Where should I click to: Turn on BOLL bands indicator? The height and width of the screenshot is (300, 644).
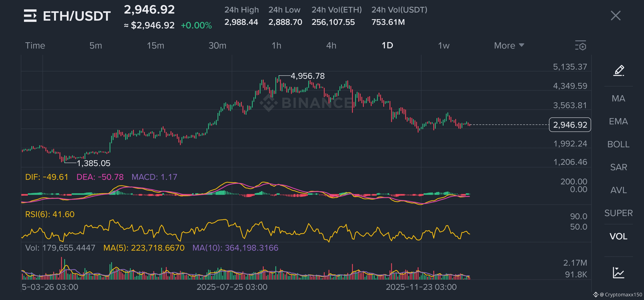tap(619, 144)
